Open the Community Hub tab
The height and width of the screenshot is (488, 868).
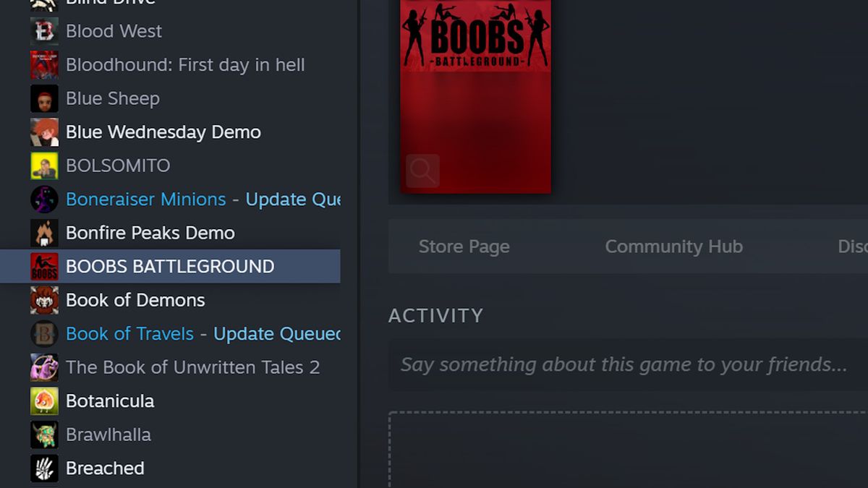674,247
